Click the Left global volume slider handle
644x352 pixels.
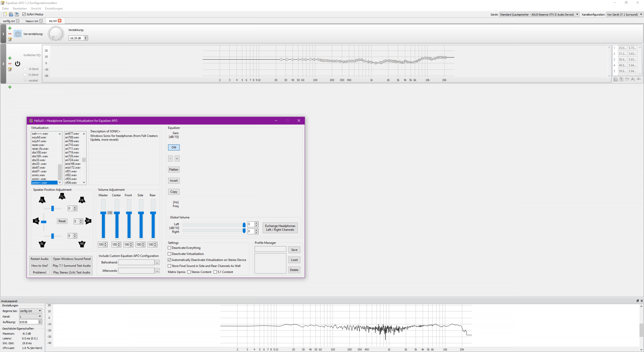(244, 225)
